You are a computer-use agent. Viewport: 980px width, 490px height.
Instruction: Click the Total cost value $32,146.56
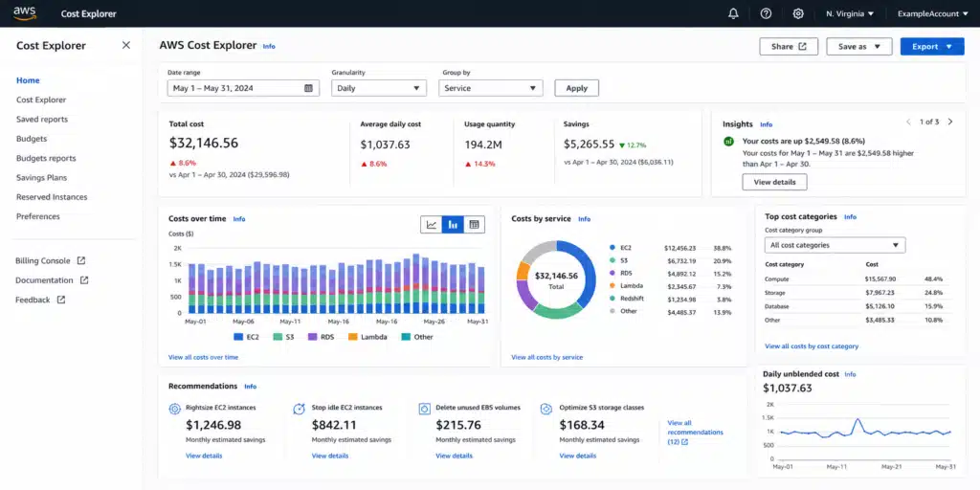[x=204, y=143]
